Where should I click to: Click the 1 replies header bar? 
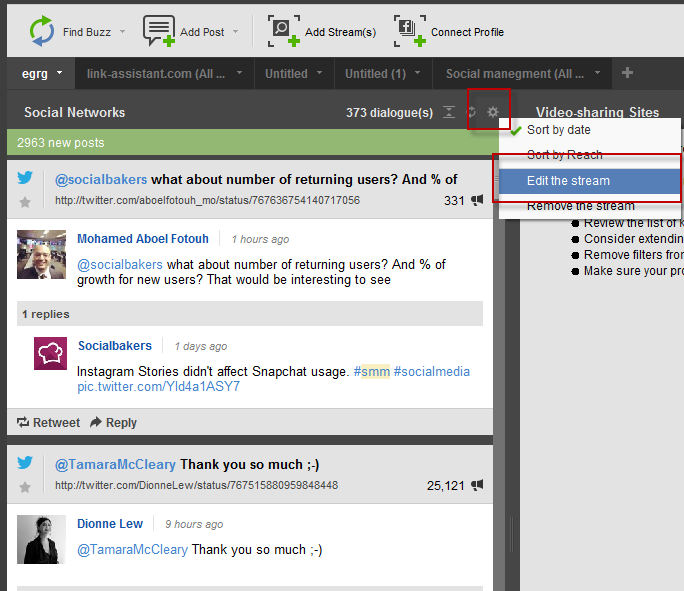tap(250, 314)
